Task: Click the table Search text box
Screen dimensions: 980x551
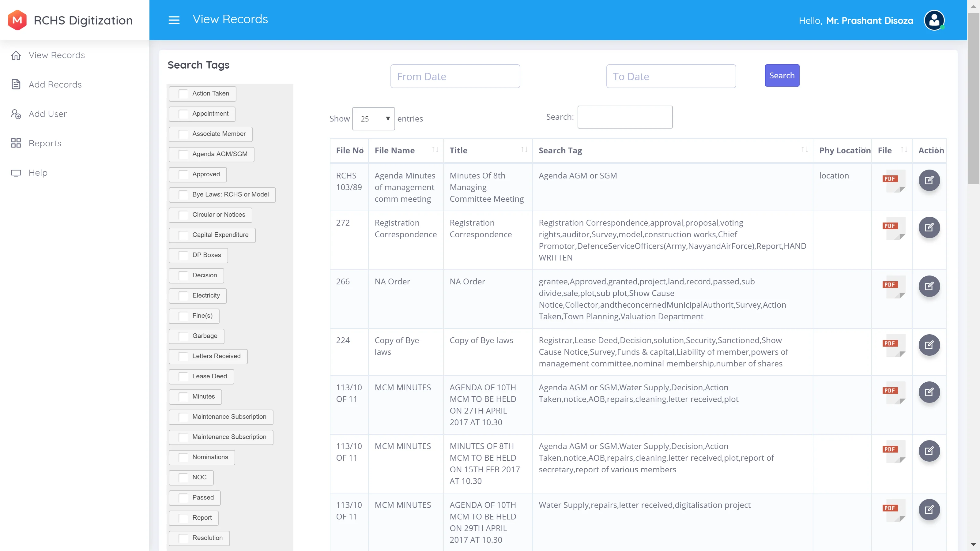Action: pos(625,117)
